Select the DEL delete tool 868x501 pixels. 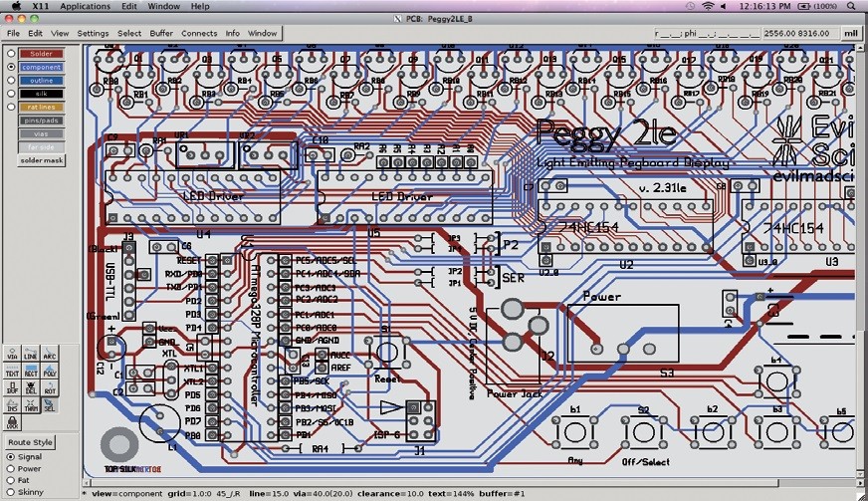[31, 387]
